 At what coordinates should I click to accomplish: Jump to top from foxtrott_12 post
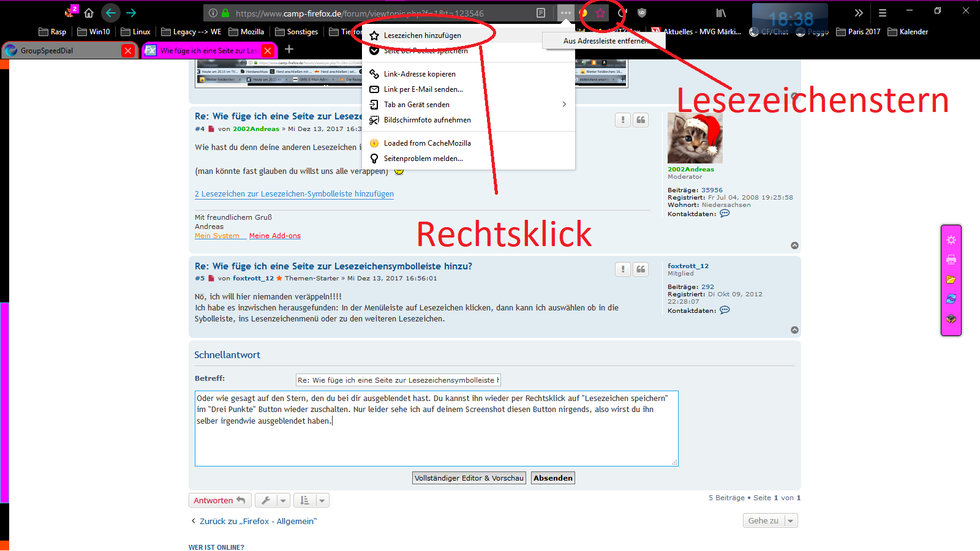click(x=794, y=330)
